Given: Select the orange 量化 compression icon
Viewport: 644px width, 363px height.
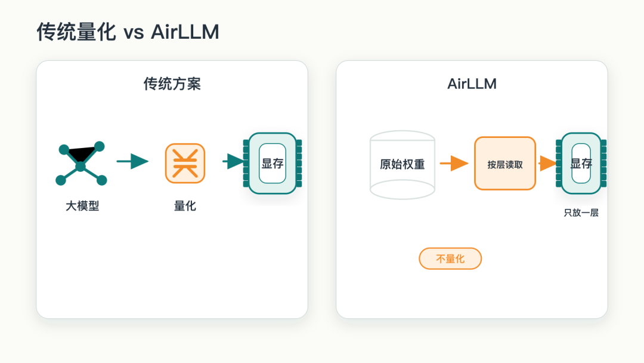Looking at the screenshot, I should click(185, 163).
